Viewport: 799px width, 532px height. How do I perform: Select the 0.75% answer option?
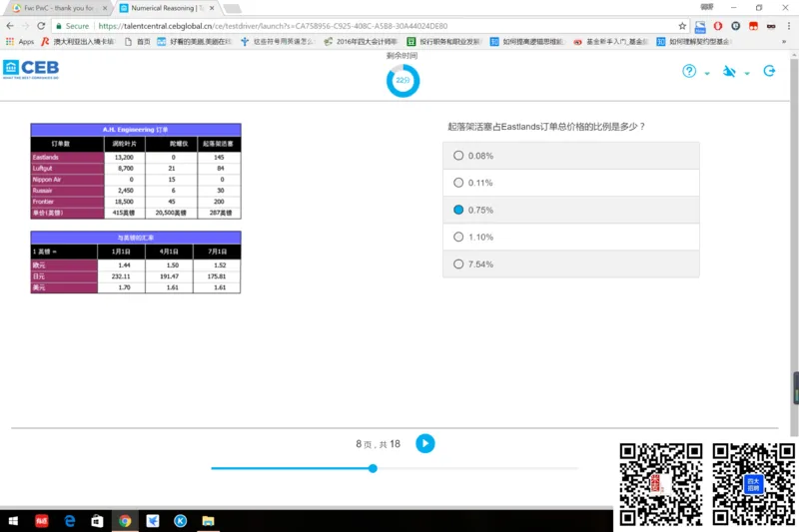[570, 210]
